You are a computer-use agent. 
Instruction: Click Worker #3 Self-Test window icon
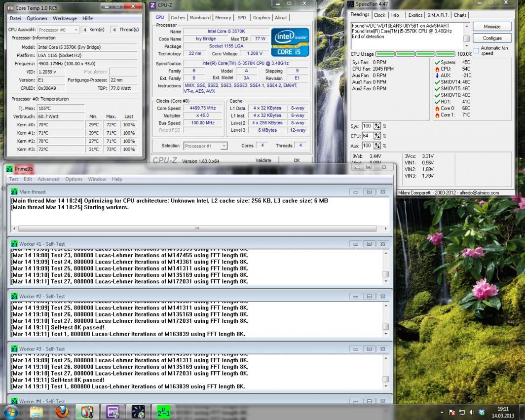pos(14,349)
